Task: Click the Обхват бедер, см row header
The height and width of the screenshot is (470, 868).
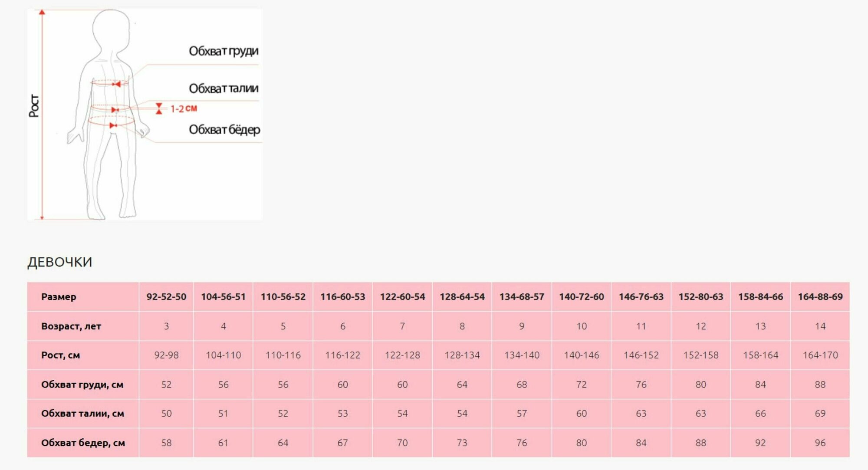Action: pos(83,443)
